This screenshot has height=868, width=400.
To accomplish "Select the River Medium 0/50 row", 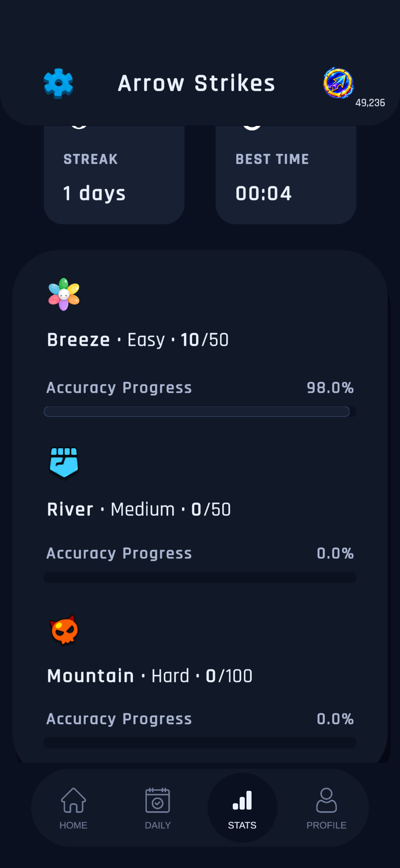I will pos(139,509).
